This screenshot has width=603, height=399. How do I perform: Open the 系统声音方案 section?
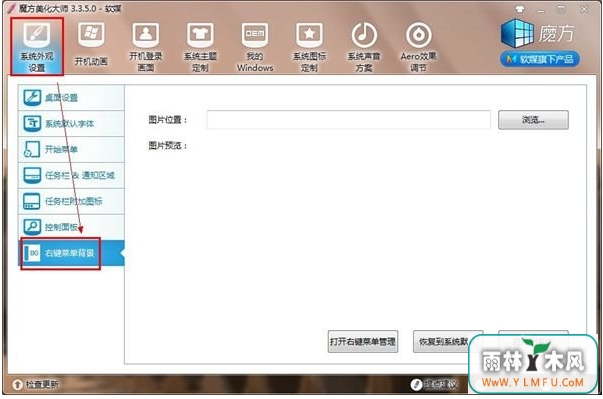[x=364, y=46]
